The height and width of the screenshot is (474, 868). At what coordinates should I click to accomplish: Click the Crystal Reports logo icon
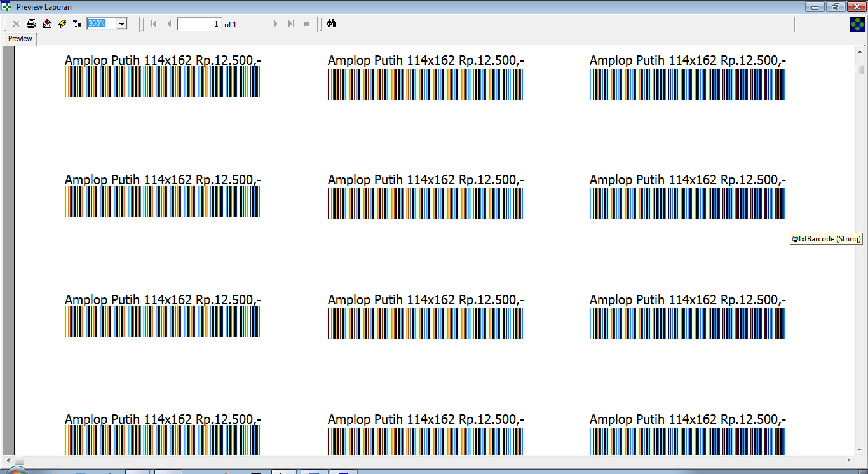(x=857, y=24)
